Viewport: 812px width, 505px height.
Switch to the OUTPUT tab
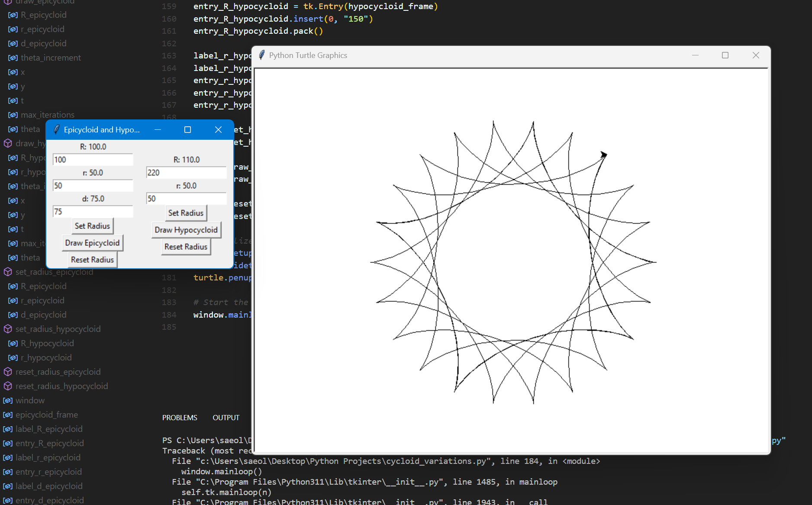click(x=226, y=417)
